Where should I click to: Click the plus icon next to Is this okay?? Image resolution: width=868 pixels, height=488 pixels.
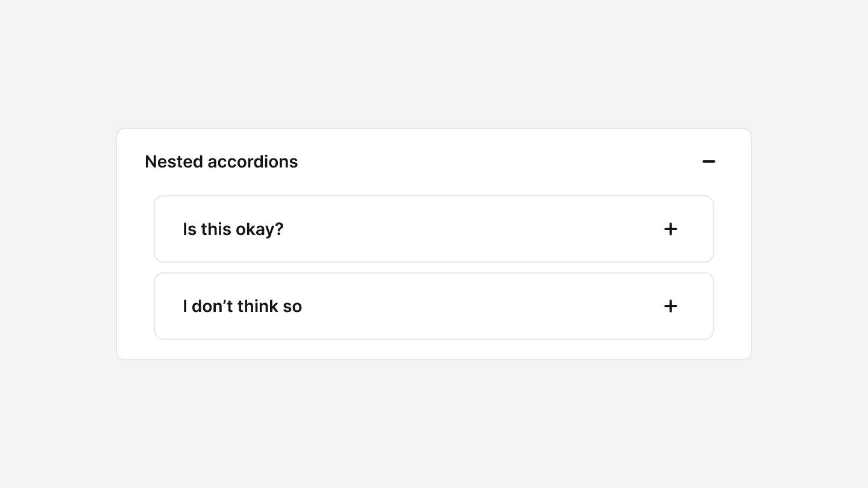[670, 229]
